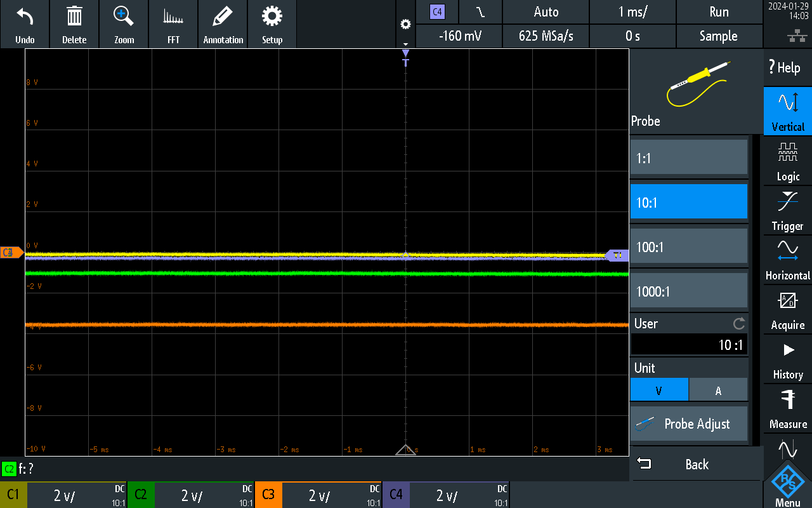Screen dimensions: 812x508
Task: Edit the User attenuation ratio field
Action: pyautogui.click(x=689, y=344)
